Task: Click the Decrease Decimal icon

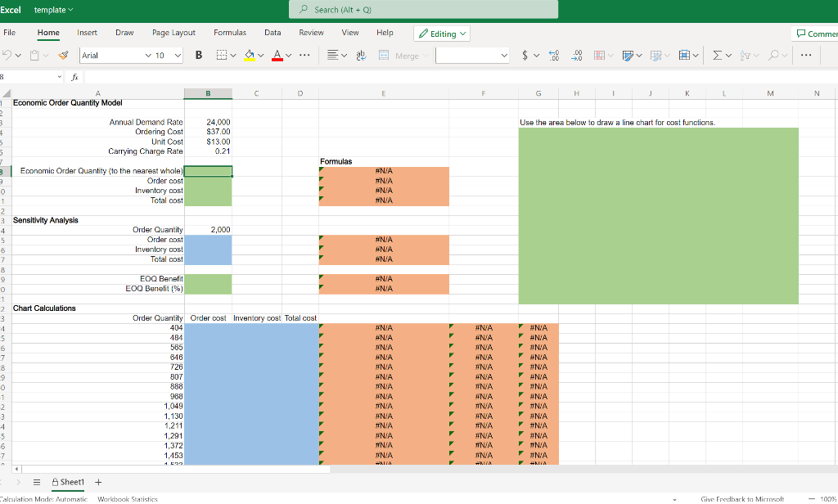Action: click(x=575, y=55)
